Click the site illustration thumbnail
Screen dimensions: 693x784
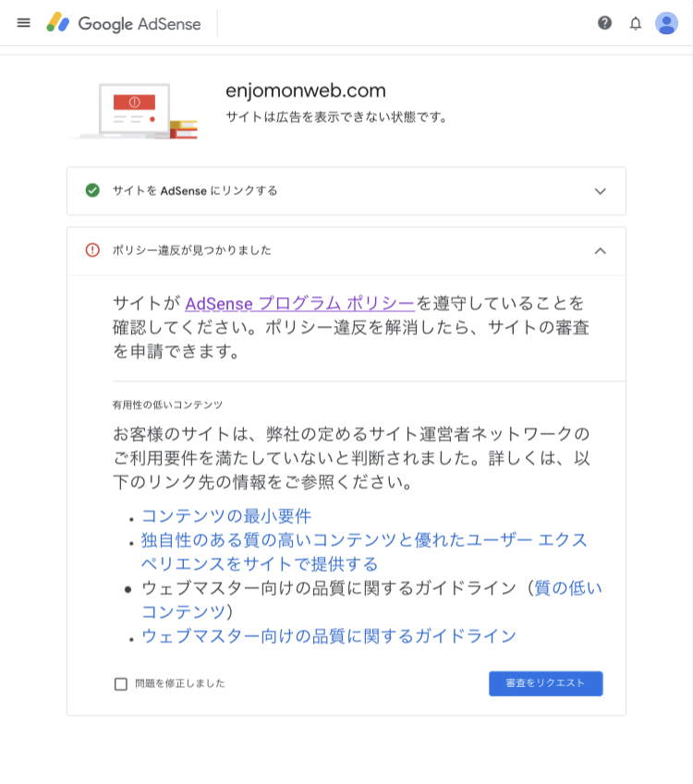(x=135, y=111)
